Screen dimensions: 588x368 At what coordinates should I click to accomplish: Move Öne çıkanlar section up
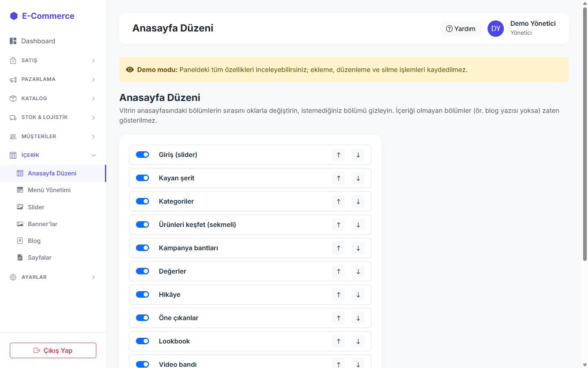pos(339,318)
